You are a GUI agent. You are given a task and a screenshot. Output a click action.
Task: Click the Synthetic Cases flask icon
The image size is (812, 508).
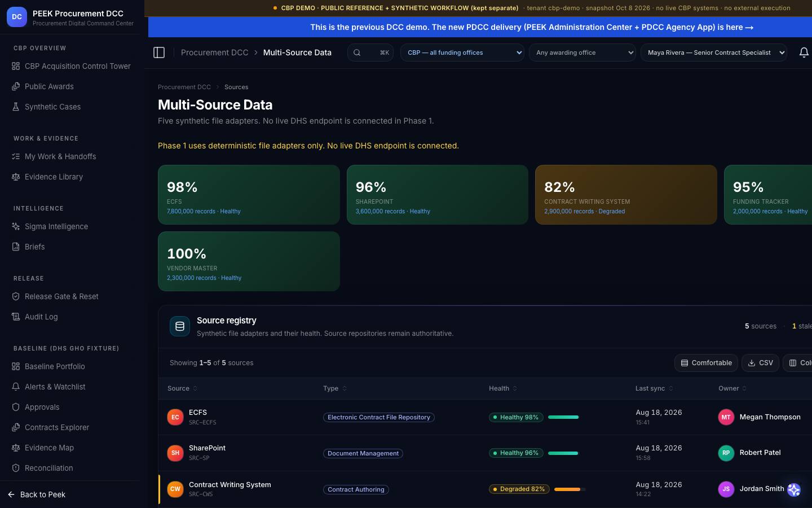[16, 107]
